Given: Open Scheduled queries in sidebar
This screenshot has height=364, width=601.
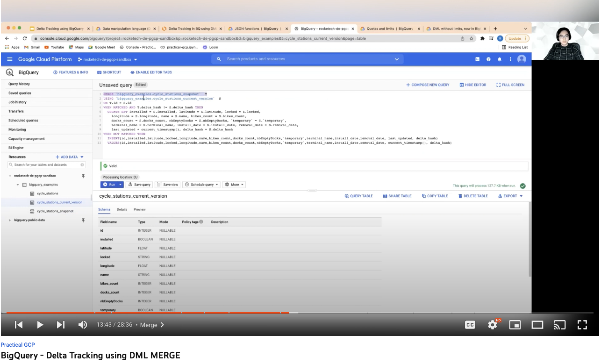Looking at the screenshot, I should point(23,121).
